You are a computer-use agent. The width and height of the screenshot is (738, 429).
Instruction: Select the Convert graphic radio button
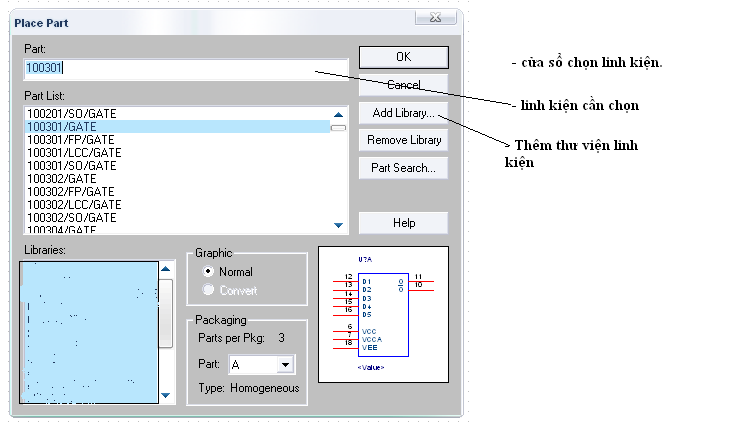coord(208,290)
